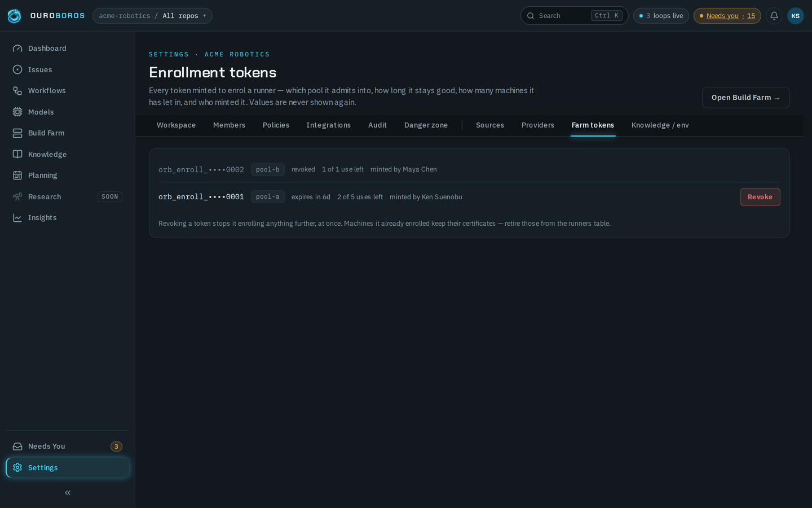Open the Needs you 15 link

(x=727, y=16)
